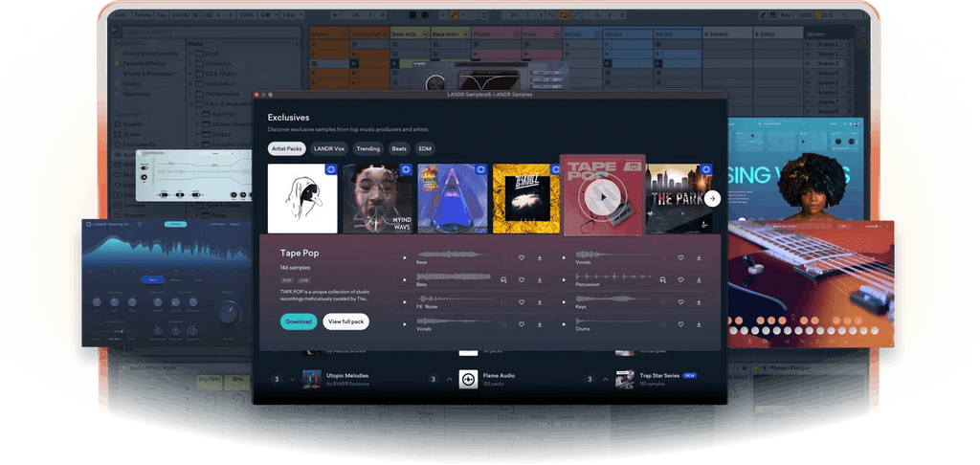
Task: Like the Percussion sample with heart icon
Action: coord(680,280)
